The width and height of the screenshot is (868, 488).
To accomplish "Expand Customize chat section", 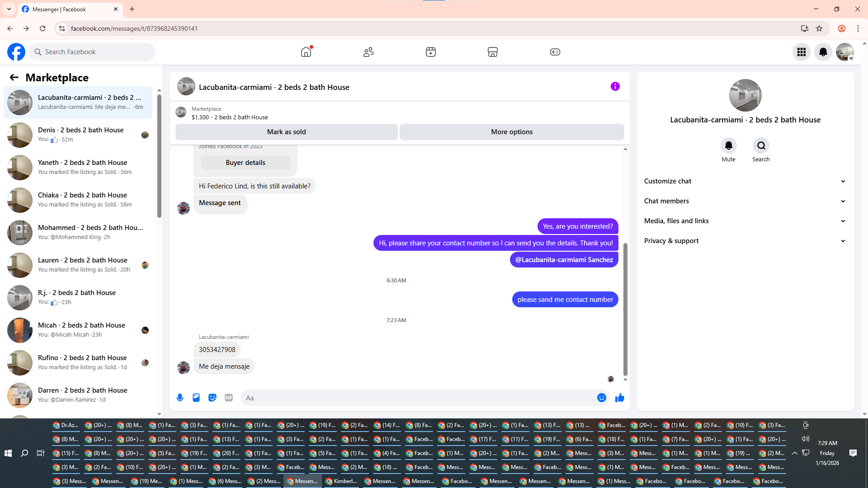I will pyautogui.click(x=745, y=181).
